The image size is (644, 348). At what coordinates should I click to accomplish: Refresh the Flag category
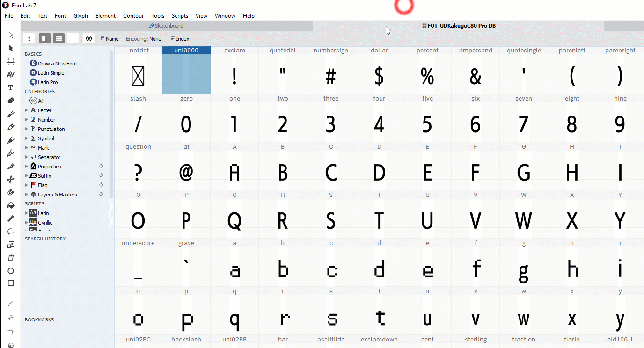(101, 185)
